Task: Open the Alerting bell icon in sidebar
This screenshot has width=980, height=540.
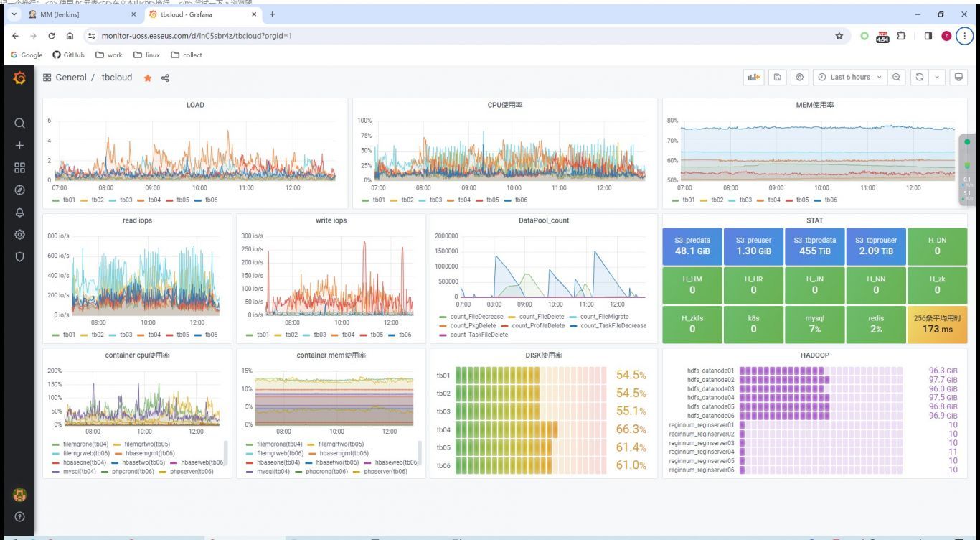Action: [x=19, y=213]
